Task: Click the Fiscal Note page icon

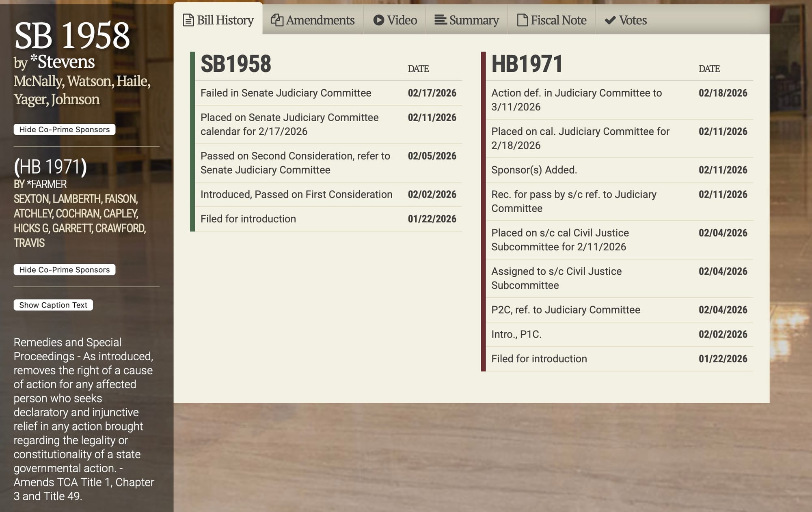Action: tap(522, 20)
